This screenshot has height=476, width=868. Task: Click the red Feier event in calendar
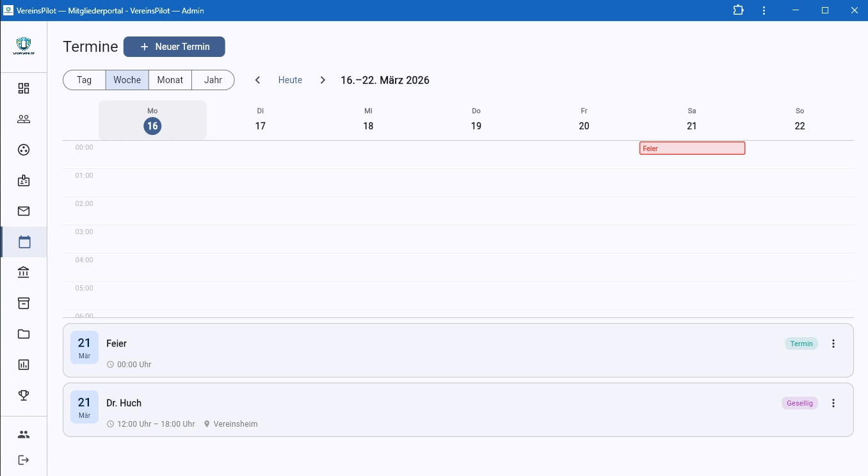692,148
